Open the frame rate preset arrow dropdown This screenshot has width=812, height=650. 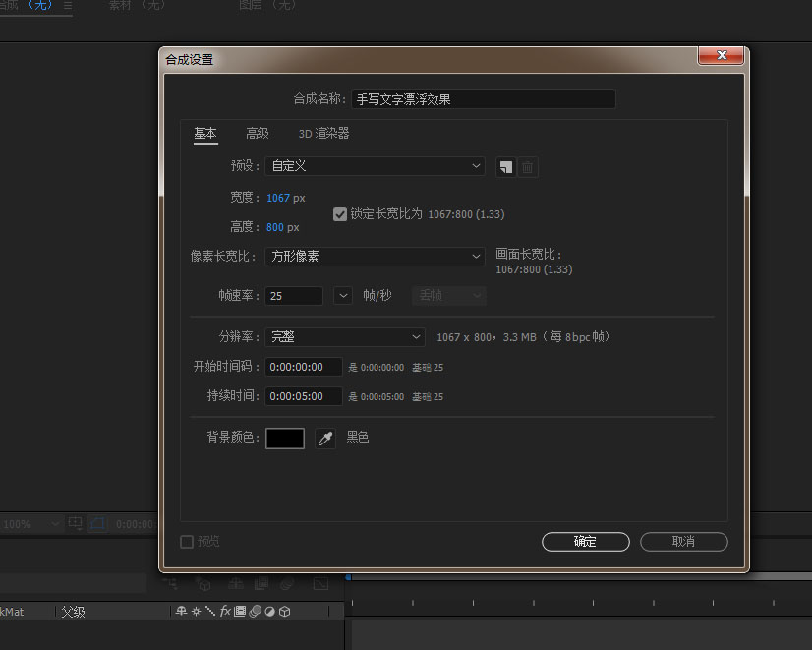[x=343, y=296]
